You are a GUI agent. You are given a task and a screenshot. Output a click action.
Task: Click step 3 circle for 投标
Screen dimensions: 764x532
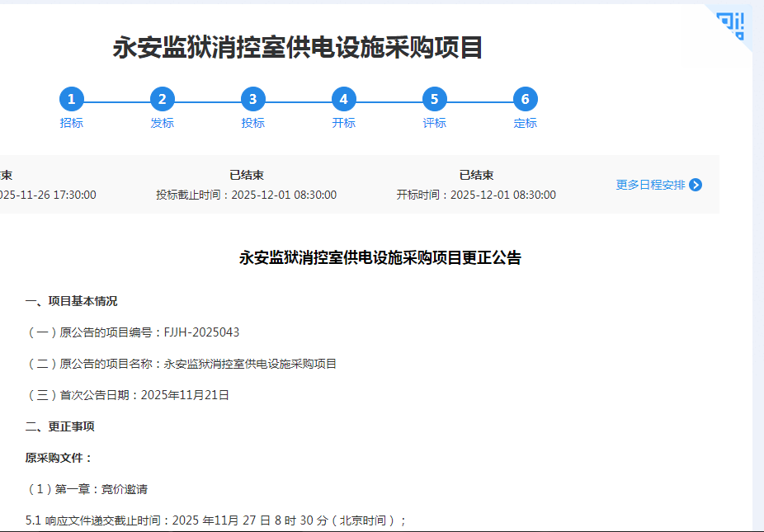point(253,100)
